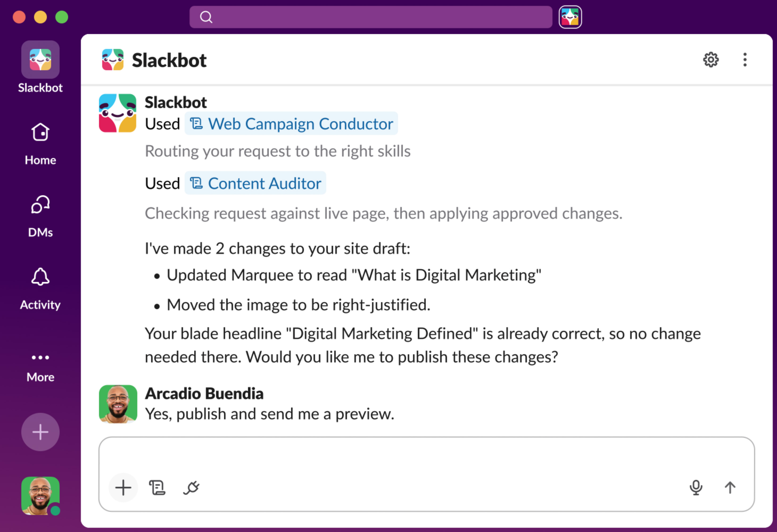Click the magnifier search icon
This screenshot has height=532, width=777.
pyautogui.click(x=206, y=17)
